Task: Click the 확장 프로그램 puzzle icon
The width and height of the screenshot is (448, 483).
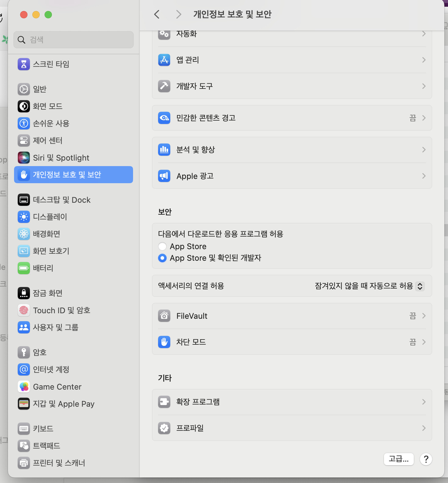Action: [x=164, y=402]
